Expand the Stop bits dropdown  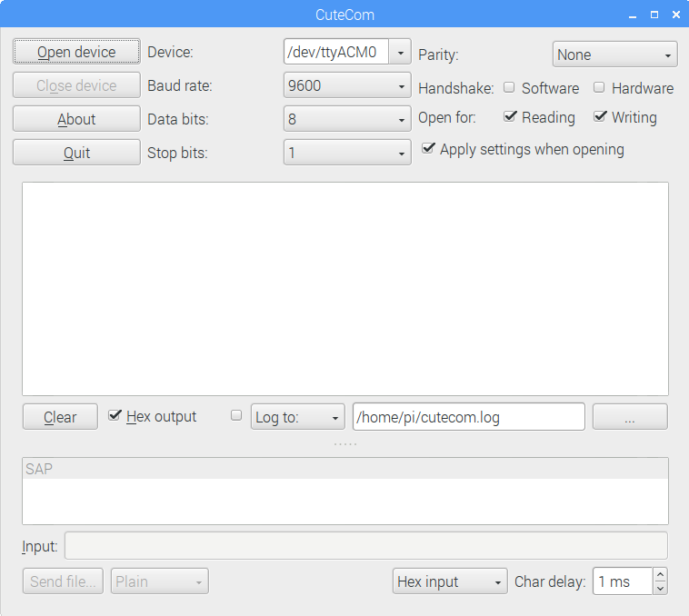[347, 153]
